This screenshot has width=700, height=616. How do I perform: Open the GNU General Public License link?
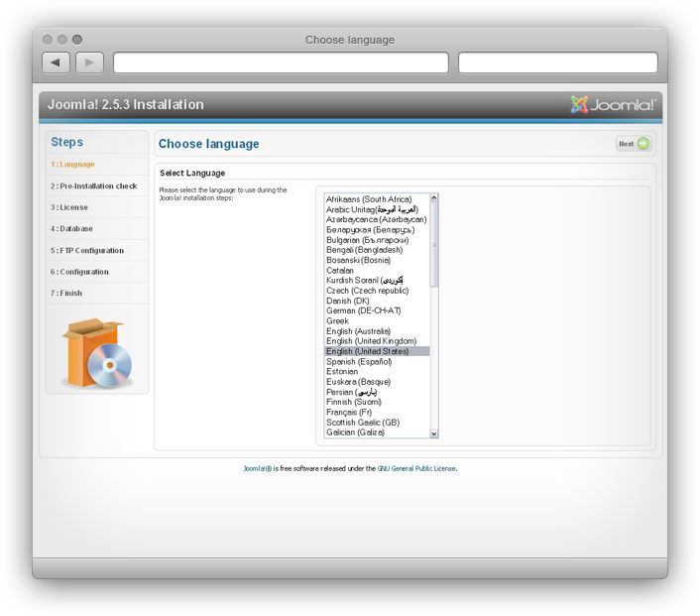pos(416,468)
